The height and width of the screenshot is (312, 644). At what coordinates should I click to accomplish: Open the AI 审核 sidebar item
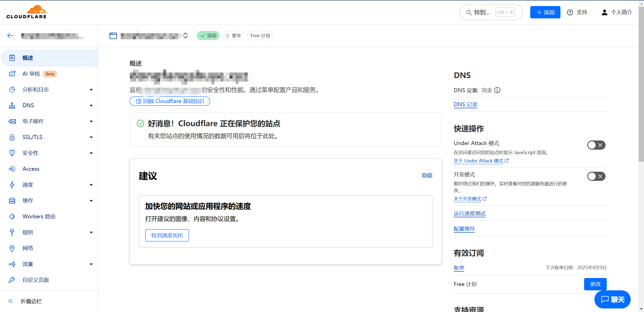50,74
